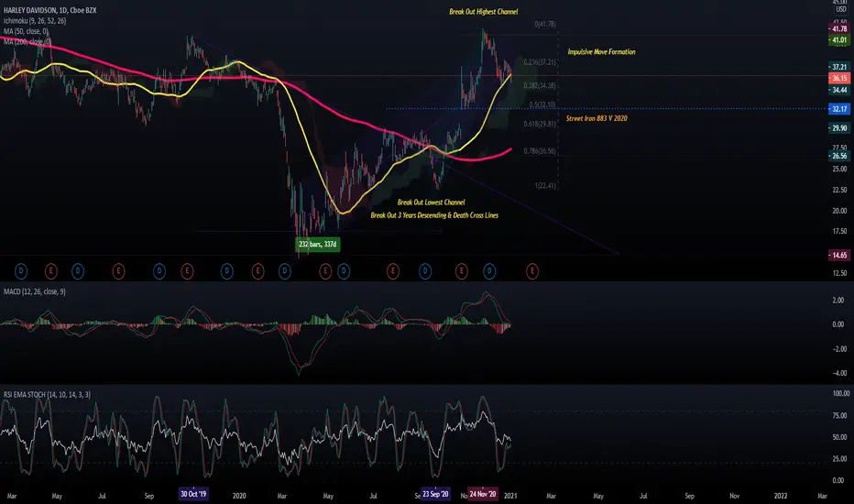This screenshot has width=854, height=504.
Task: Select the MA (50, close, 0) legend
Action: [26, 31]
